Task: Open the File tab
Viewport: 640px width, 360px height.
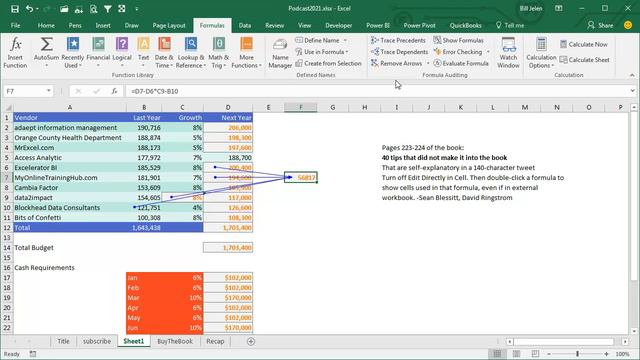Action: 16,25
